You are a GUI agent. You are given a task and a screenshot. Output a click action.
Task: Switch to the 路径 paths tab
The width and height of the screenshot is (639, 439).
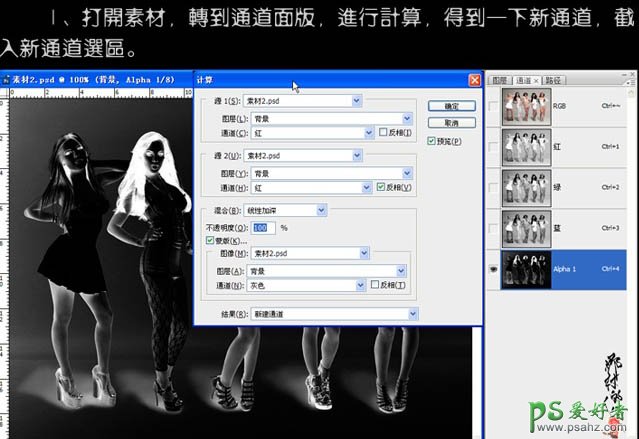pyautogui.click(x=553, y=79)
